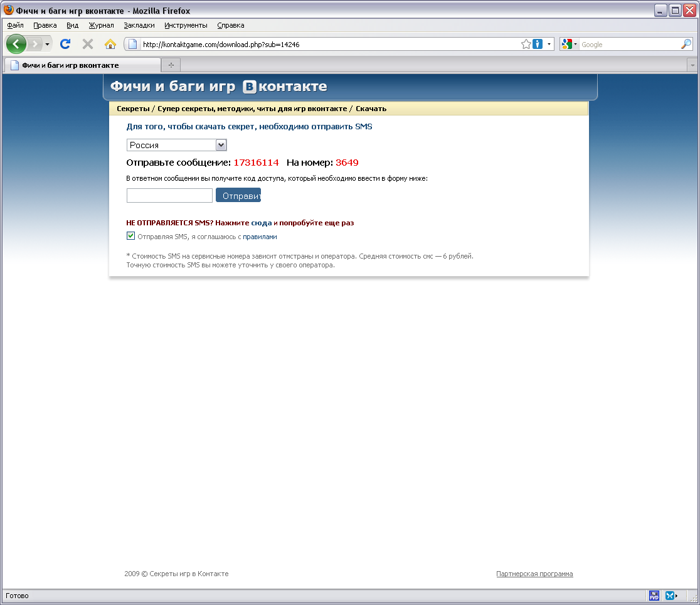Open the list all tabs dropdown
Image resolution: width=700 pixels, height=605 pixels.
pyautogui.click(x=692, y=65)
